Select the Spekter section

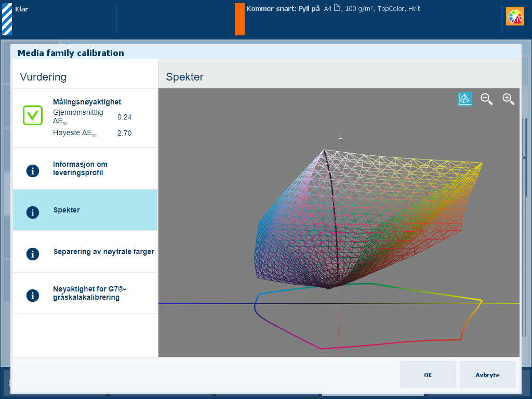click(x=85, y=210)
